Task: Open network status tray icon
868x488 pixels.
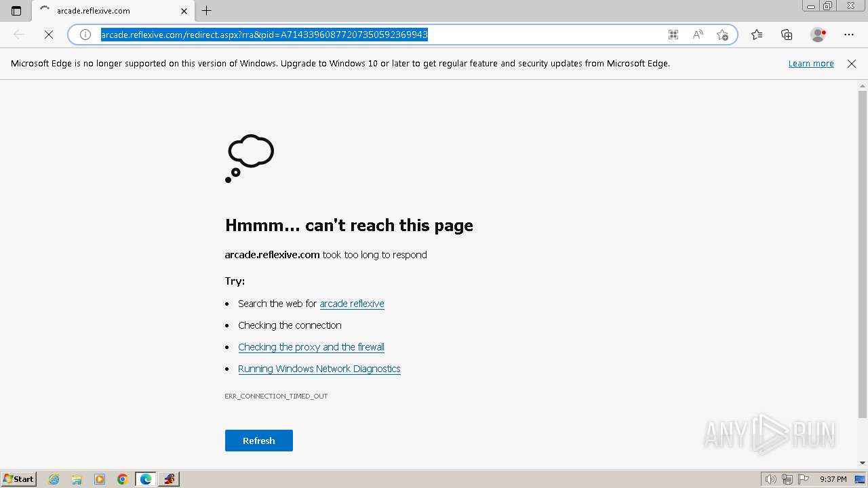Action: tap(787, 479)
